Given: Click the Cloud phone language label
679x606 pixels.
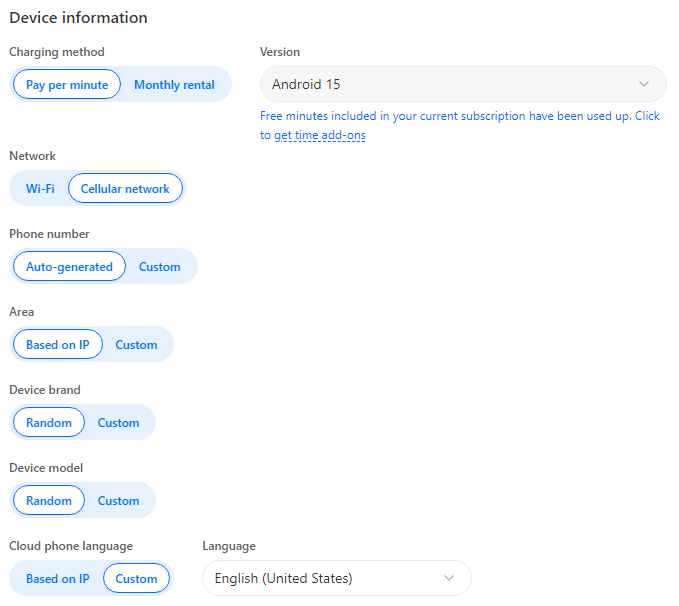Looking at the screenshot, I should 71,546.
